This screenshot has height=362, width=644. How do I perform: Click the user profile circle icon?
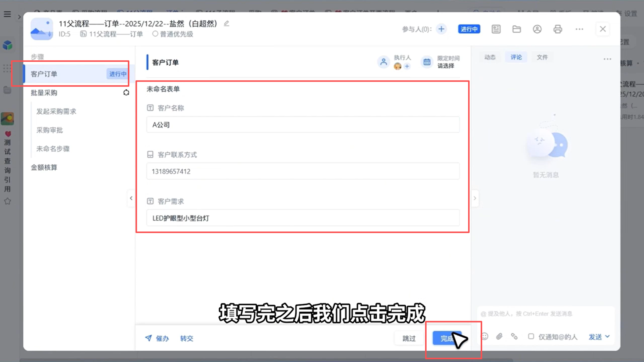coord(537,29)
